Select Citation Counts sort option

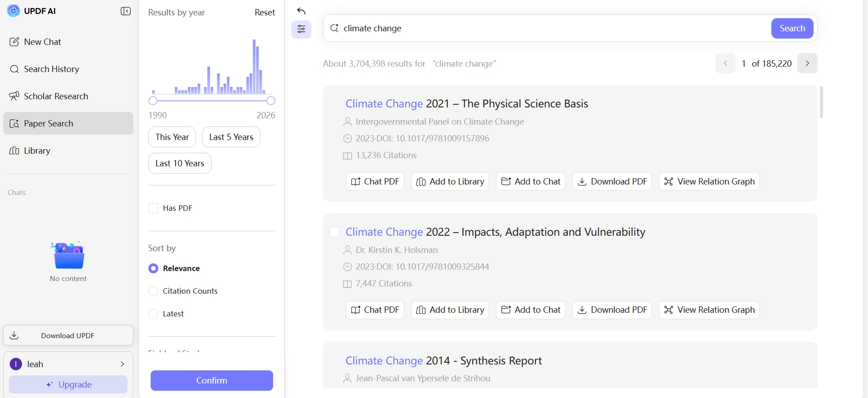(x=153, y=291)
